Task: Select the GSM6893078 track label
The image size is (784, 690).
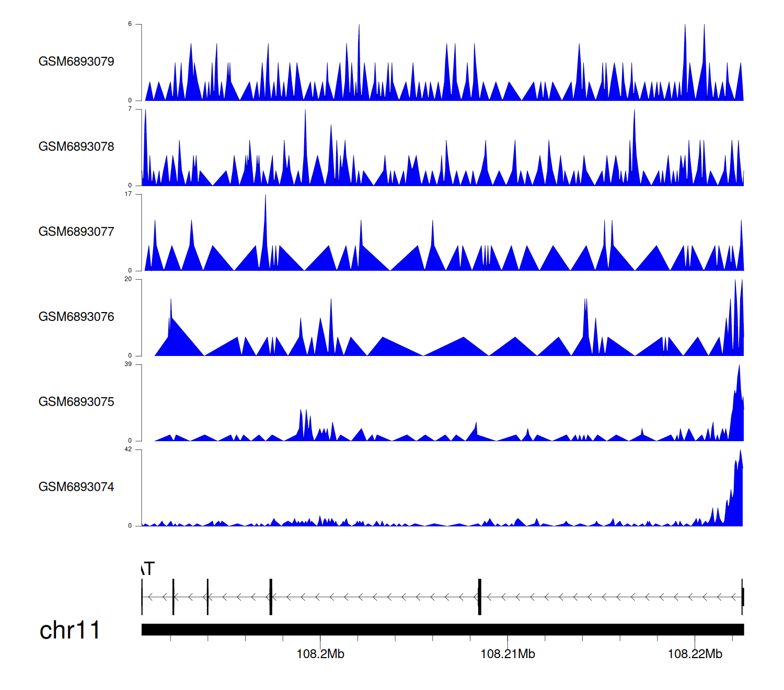Action: [x=76, y=147]
